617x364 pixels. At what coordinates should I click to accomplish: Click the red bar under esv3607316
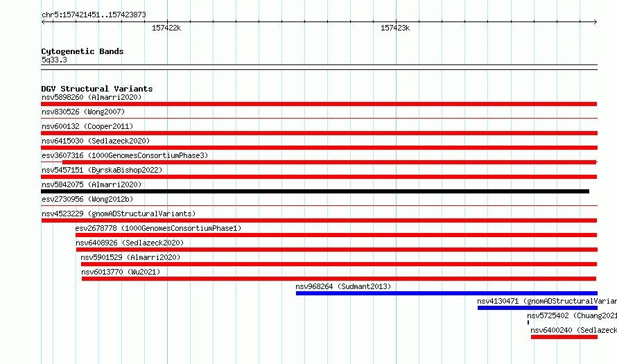[x=329, y=162]
